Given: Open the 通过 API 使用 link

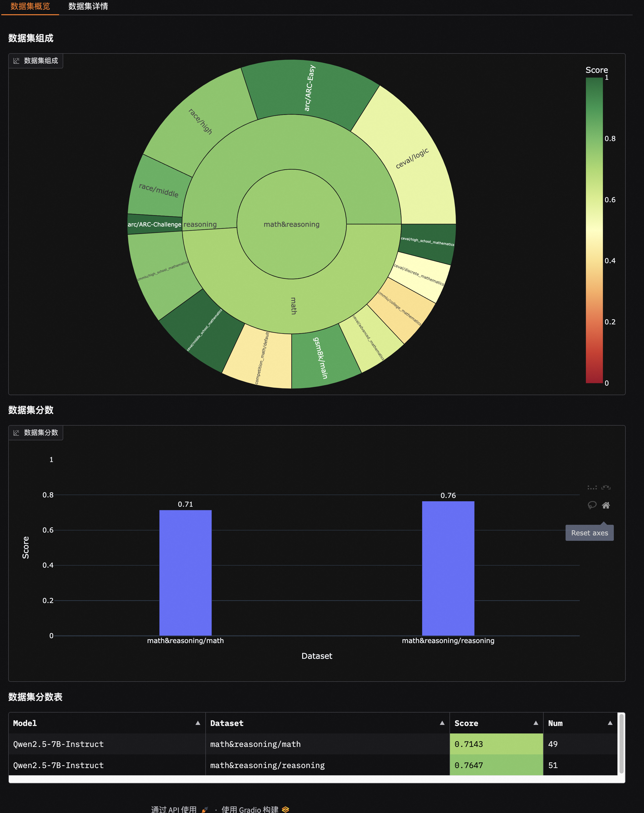Looking at the screenshot, I should point(174,810).
